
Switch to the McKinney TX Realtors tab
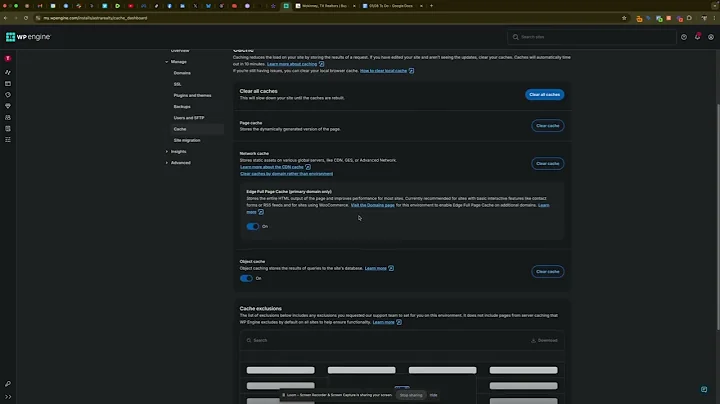[x=325, y=6]
